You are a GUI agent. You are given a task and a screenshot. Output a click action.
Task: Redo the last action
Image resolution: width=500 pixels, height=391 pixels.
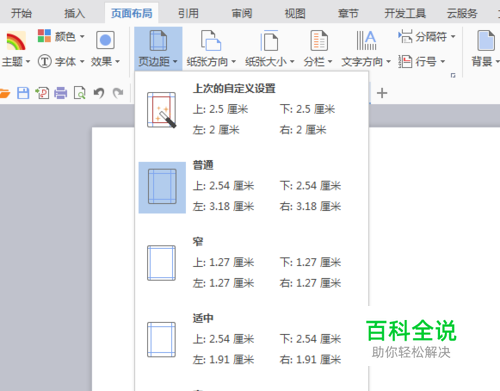click(x=118, y=93)
